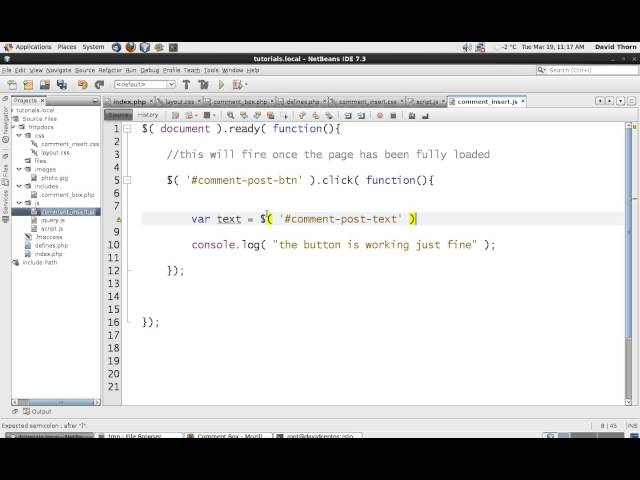Click the Stop Macro Recording square icon
The width and height of the screenshot is (640, 480).
393,116
